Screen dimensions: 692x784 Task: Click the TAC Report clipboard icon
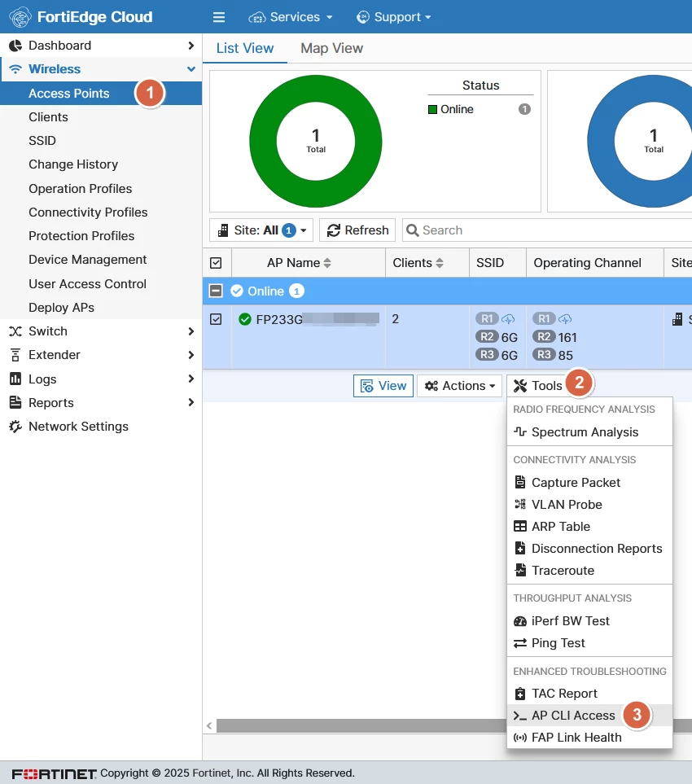pos(520,694)
